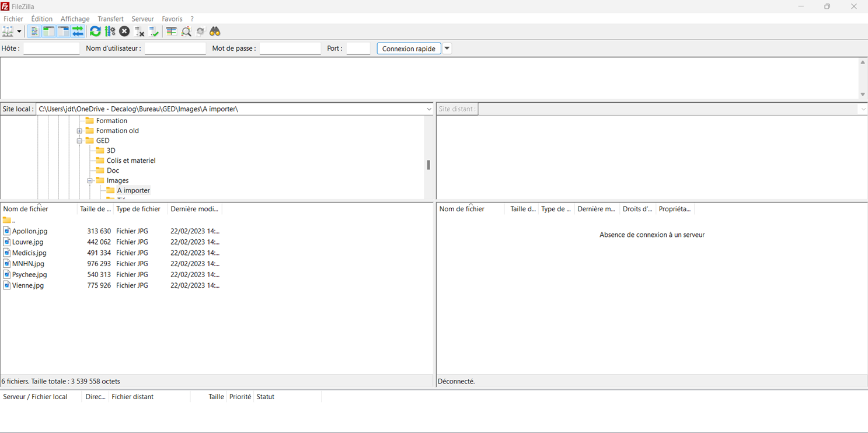868x433 pixels.
Task: Open the Site Manager icon
Action: [8, 32]
